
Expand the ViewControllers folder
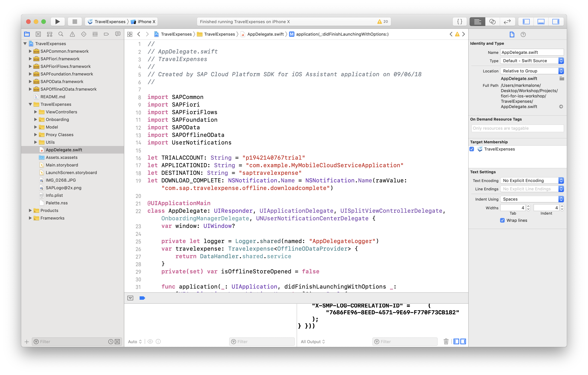pos(36,112)
